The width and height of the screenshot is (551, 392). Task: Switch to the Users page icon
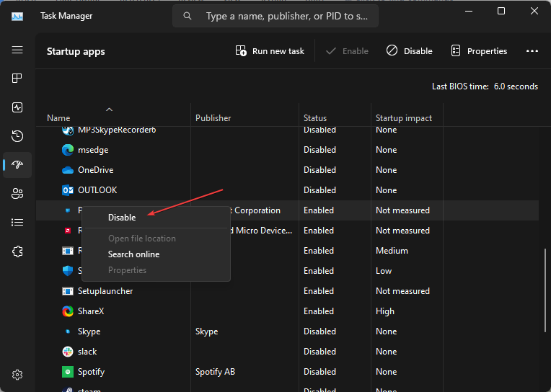pyautogui.click(x=17, y=193)
